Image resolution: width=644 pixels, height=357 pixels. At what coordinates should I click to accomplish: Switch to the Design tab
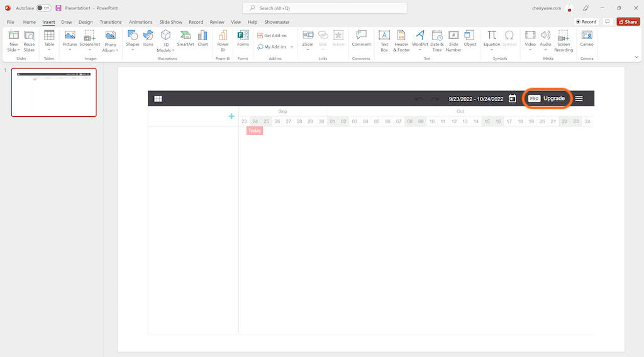point(86,22)
